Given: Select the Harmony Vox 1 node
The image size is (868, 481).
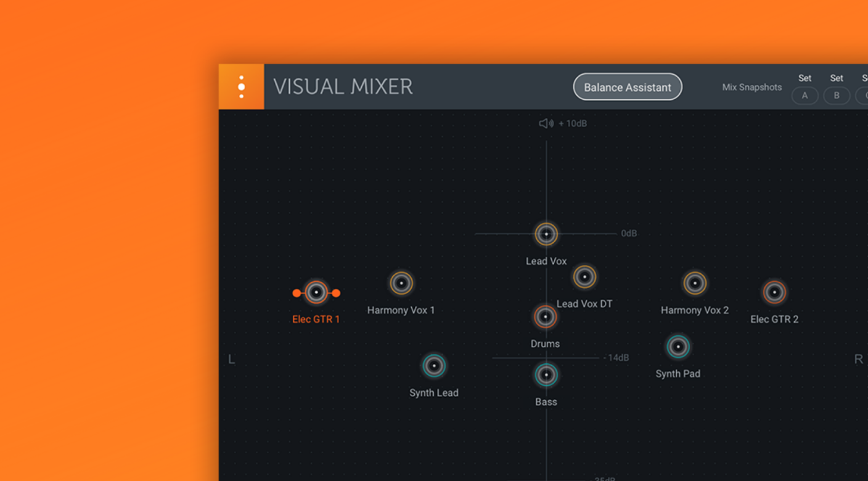Looking at the screenshot, I should (x=401, y=283).
